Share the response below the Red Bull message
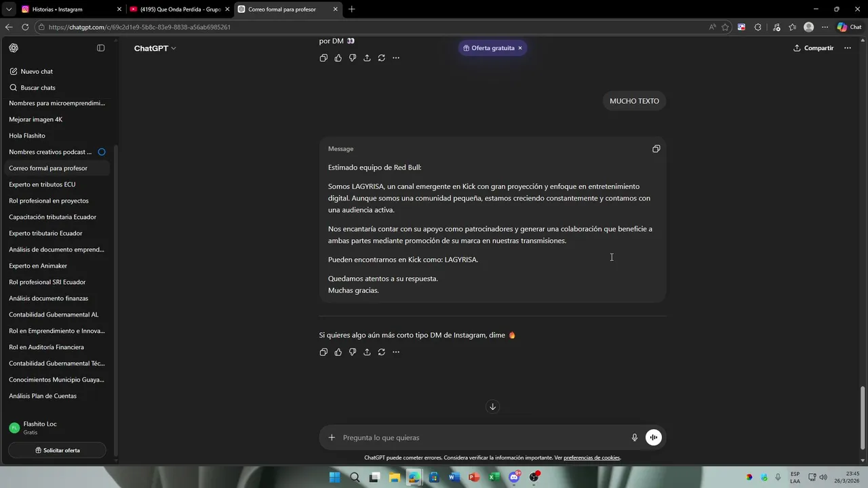The height and width of the screenshot is (488, 868). point(367,352)
